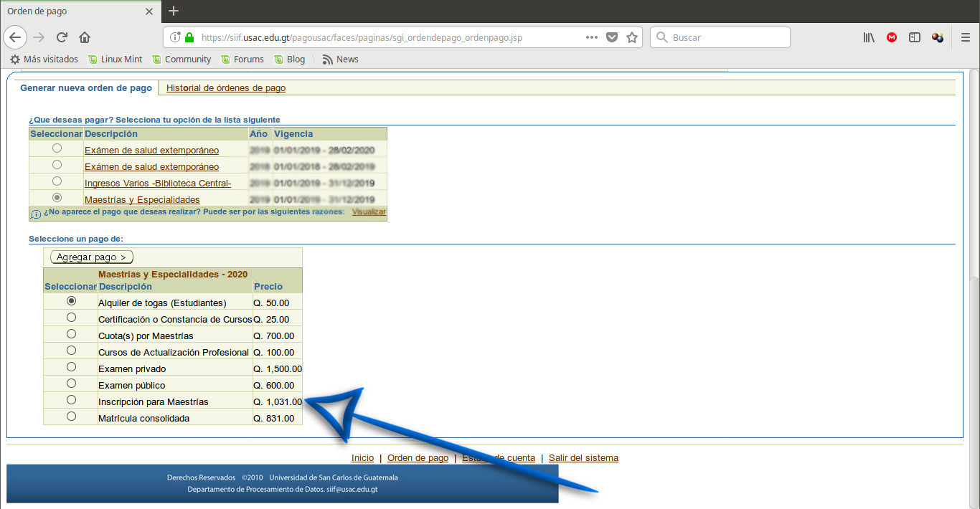
Task: Open the Más visitados bookmarks folder
Action: [44, 60]
